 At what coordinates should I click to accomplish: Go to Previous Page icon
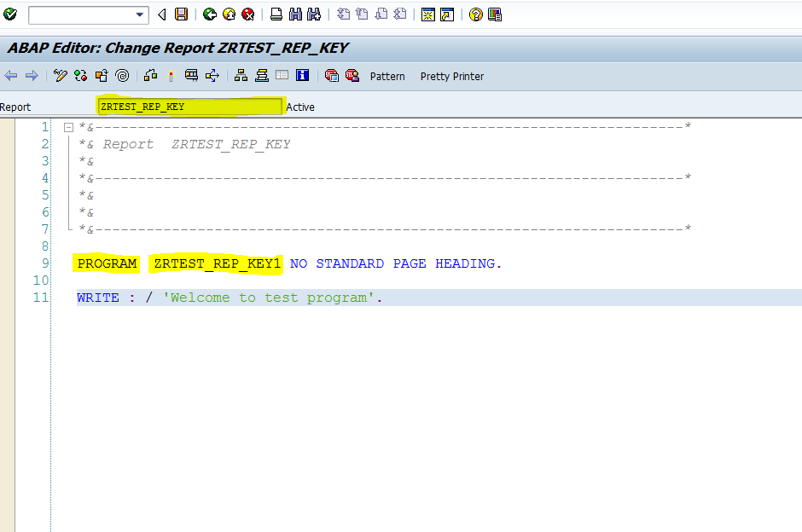click(x=362, y=14)
